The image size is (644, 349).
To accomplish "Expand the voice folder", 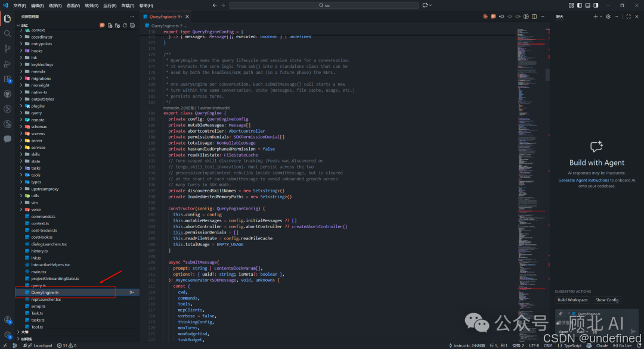I will point(77,210).
